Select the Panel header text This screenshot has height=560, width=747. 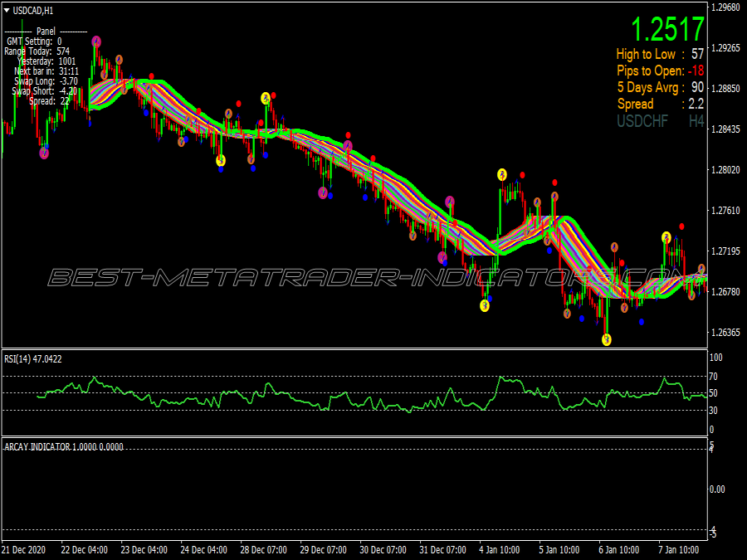point(46,32)
